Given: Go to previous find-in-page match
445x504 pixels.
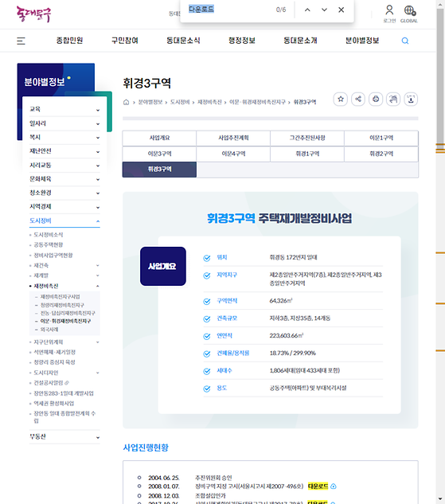Looking at the screenshot, I should (x=307, y=10).
